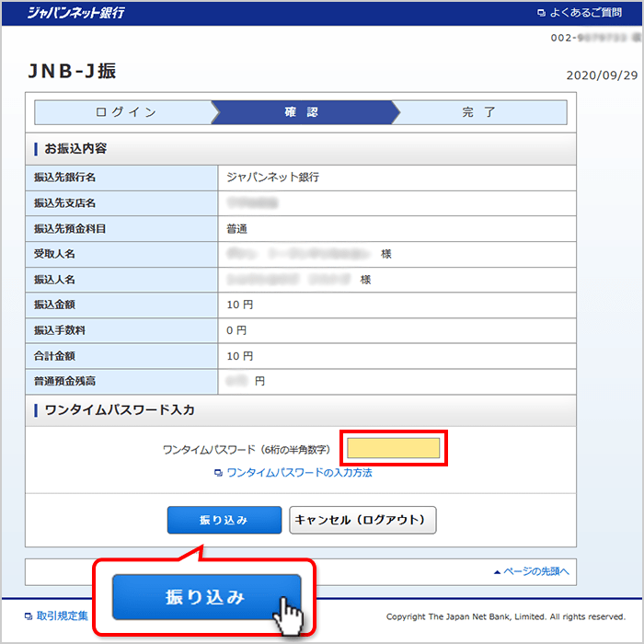Click the ワンタイムパスワード（6桁の半角数字） label
Viewport: 644px width, 644px height.
pyautogui.click(x=247, y=450)
